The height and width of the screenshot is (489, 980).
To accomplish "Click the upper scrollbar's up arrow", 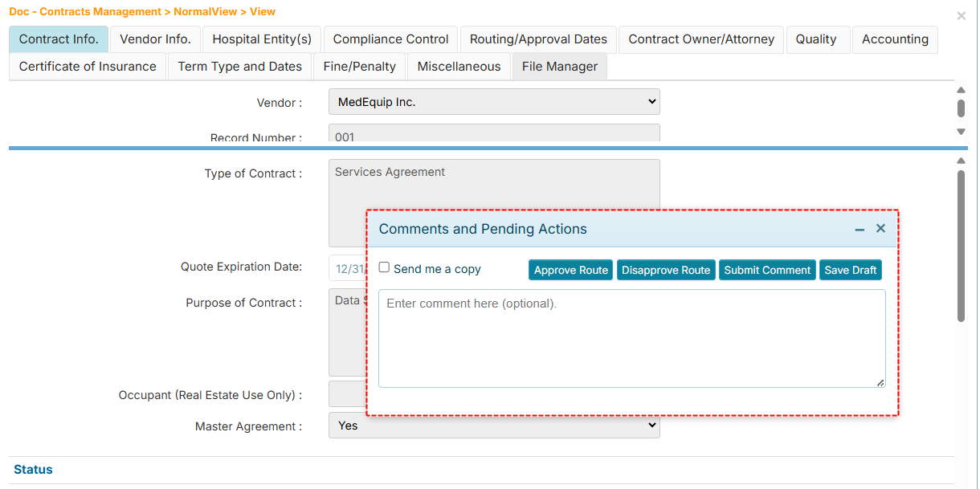I will point(961,91).
